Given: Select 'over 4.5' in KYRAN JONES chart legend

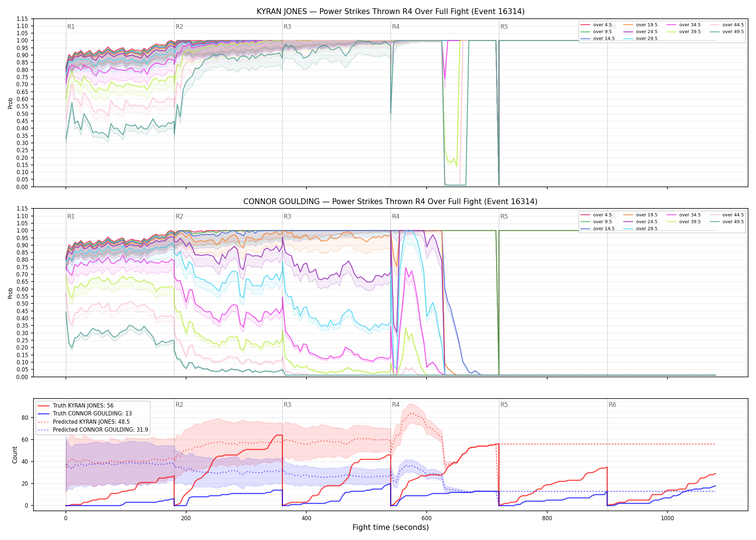Looking at the screenshot, I should click(x=596, y=25).
